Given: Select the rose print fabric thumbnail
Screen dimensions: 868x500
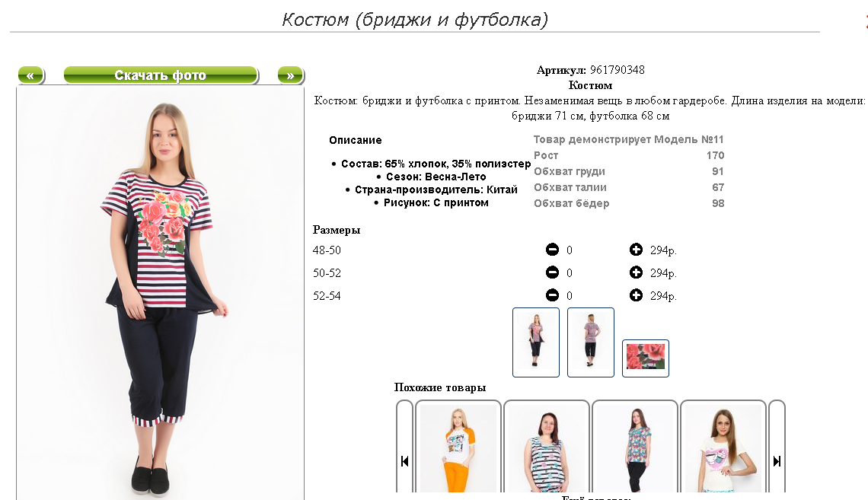Looking at the screenshot, I should (x=646, y=358).
